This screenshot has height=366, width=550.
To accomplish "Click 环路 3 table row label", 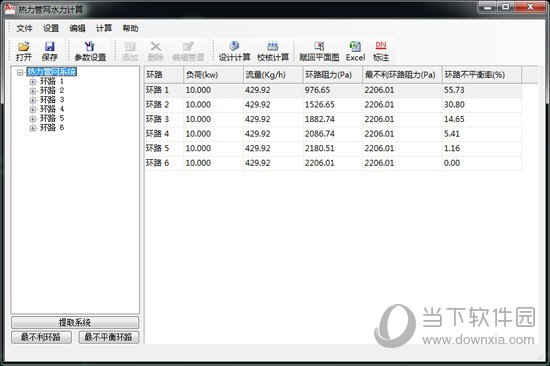I will pos(157,119).
